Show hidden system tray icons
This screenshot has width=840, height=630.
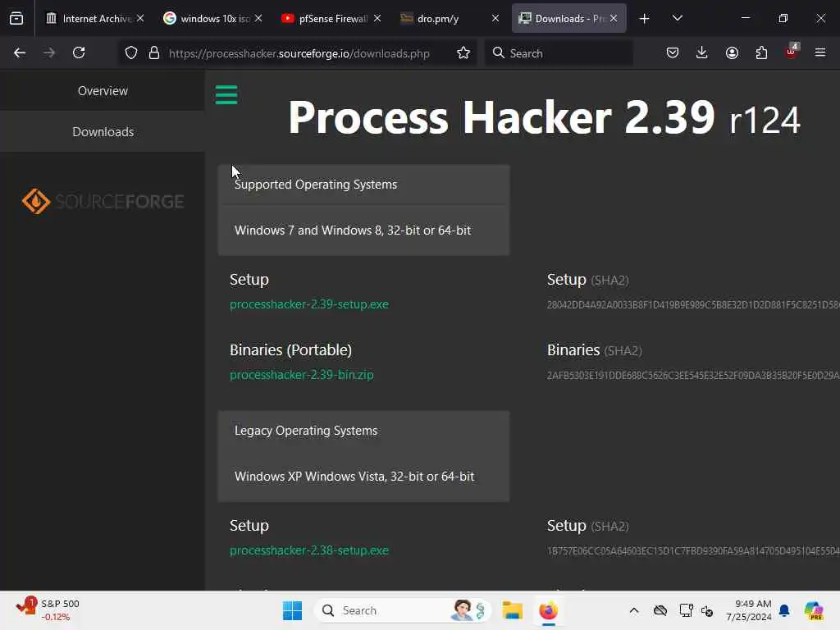tap(634, 610)
